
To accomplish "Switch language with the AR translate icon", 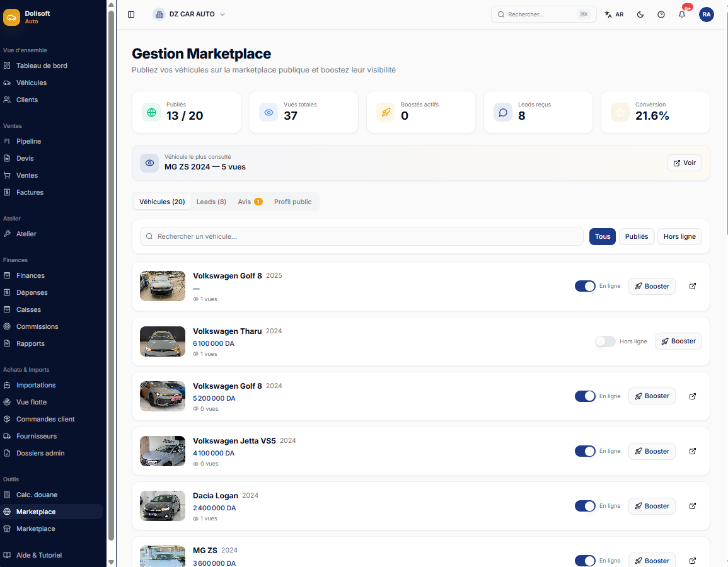I will pos(614,14).
